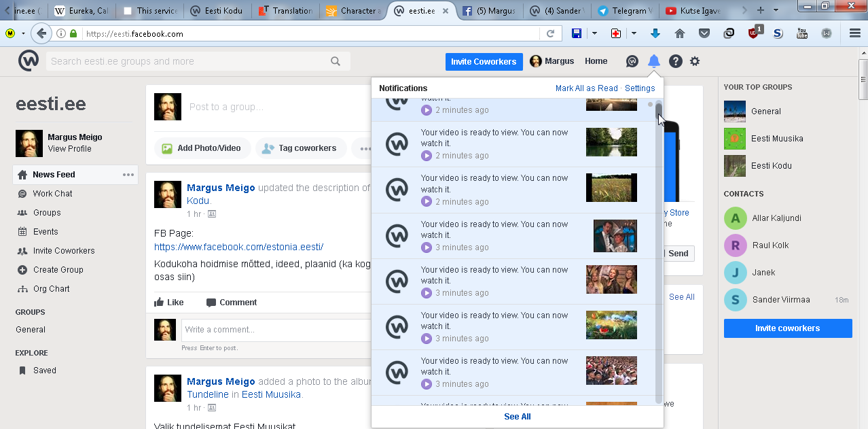
Task: Open Work Chat icon in top bar
Action: click(632, 61)
